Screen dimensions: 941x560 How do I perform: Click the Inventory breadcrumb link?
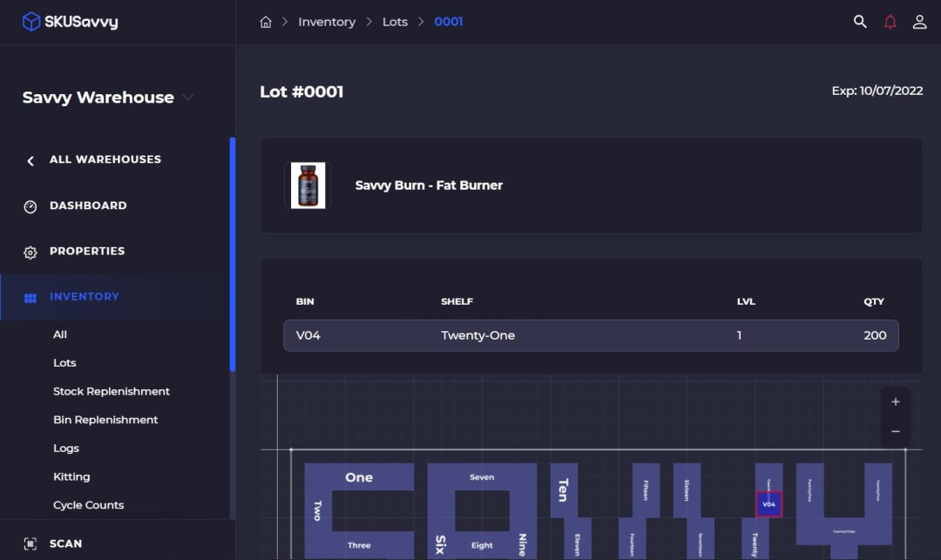tap(327, 22)
